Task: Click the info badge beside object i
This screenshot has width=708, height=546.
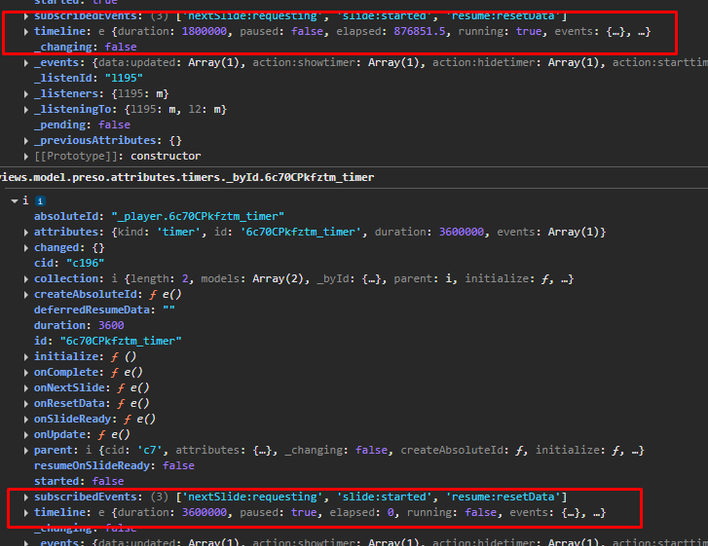Action: coord(40,201)
